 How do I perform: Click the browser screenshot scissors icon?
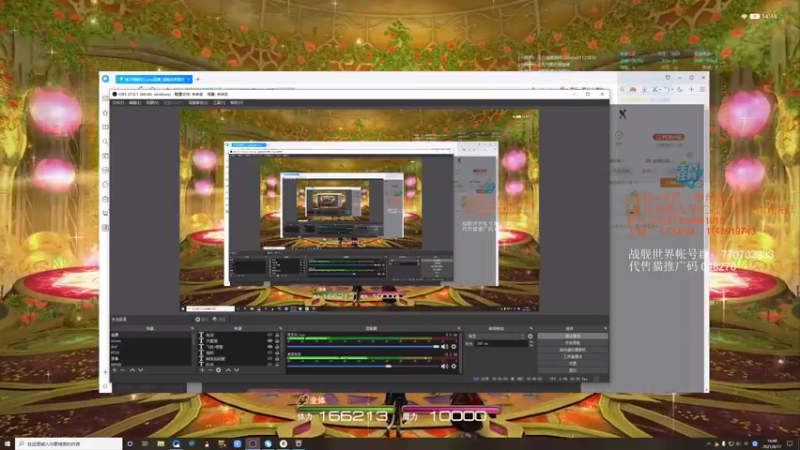coord(655,89)
